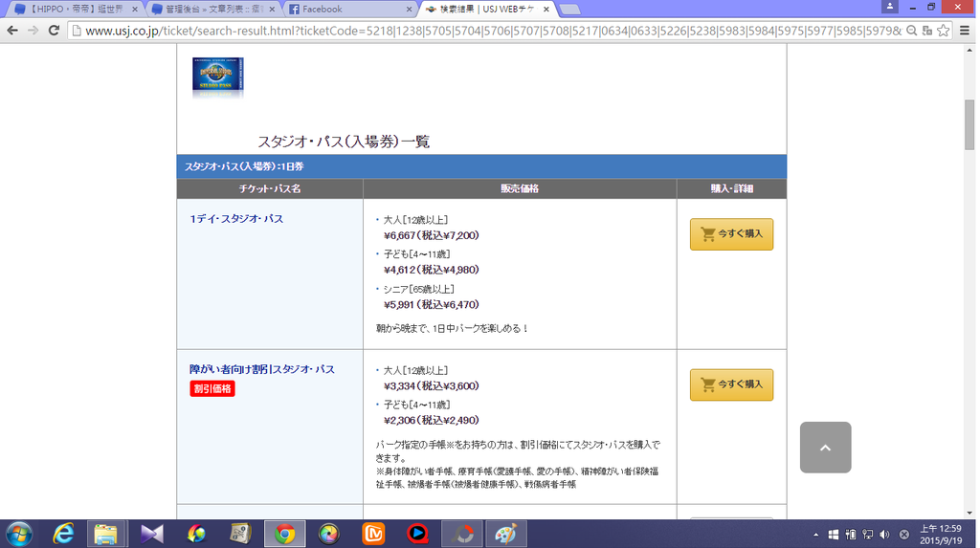
Task: Click the スタジオ・パス（入場券）一覧 heading
Action: (x=344, y=142)
